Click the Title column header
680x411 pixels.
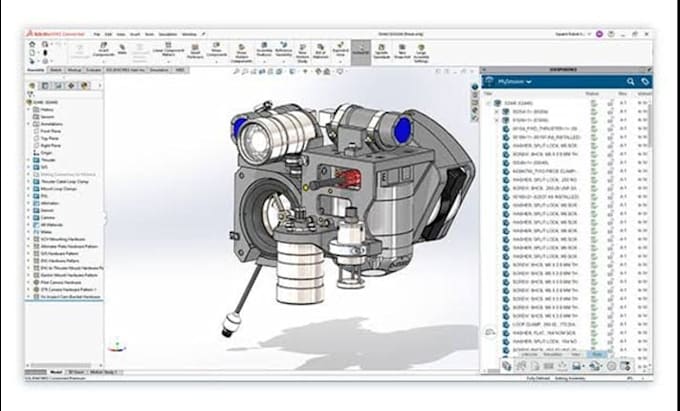pyautogui.click(x=488, y=94)
